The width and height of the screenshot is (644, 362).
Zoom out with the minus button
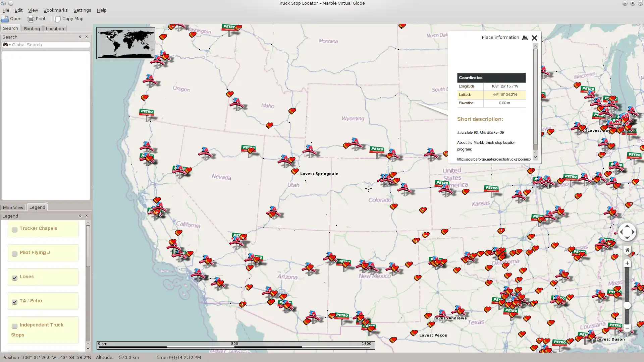point(627,328)
